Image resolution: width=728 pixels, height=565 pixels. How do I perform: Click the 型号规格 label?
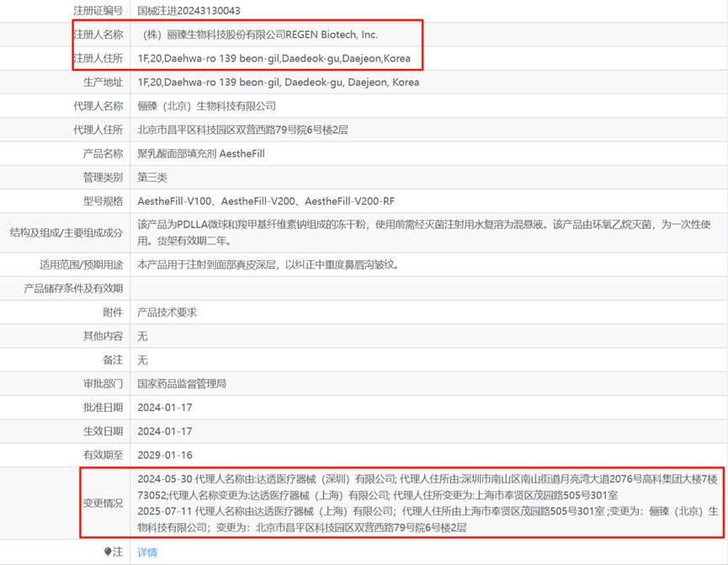tap(103, 201)
